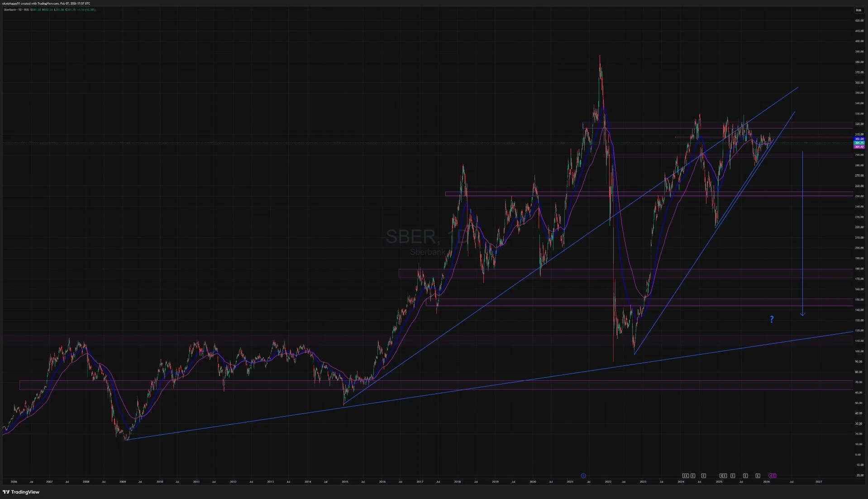Open the earnings marker right after Jul 2025
The height and width of the screenshot is (499, 868).
click(x=745, y=475)
